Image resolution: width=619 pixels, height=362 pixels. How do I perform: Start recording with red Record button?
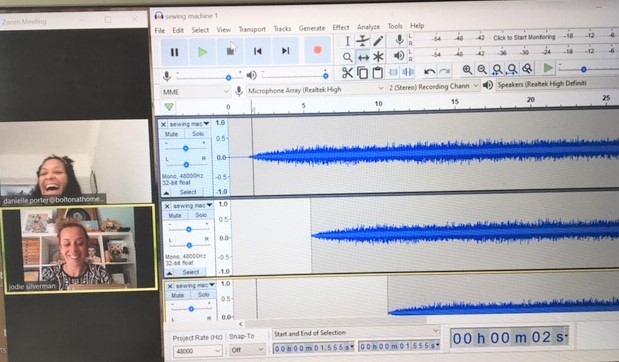(x=317, y=50)
